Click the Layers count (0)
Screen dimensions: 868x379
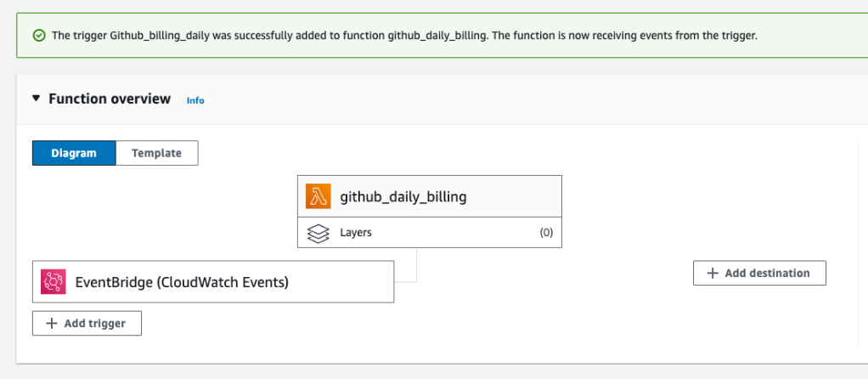(x=546, y=233)
